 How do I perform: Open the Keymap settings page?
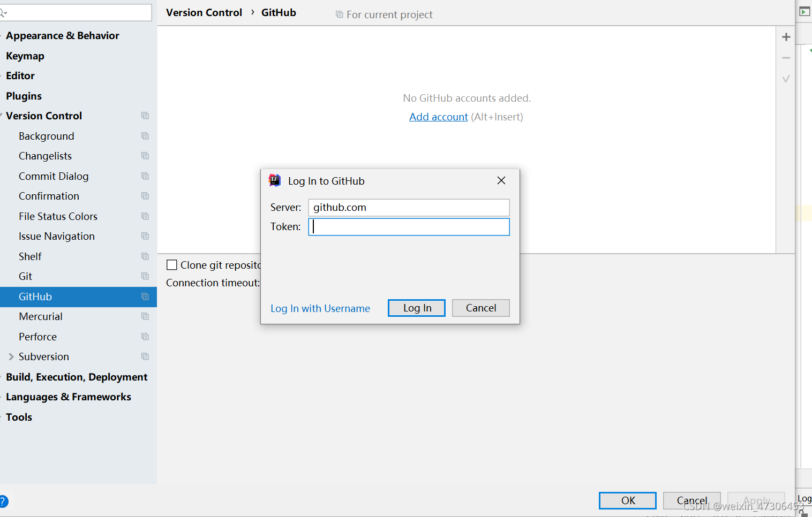25,56
